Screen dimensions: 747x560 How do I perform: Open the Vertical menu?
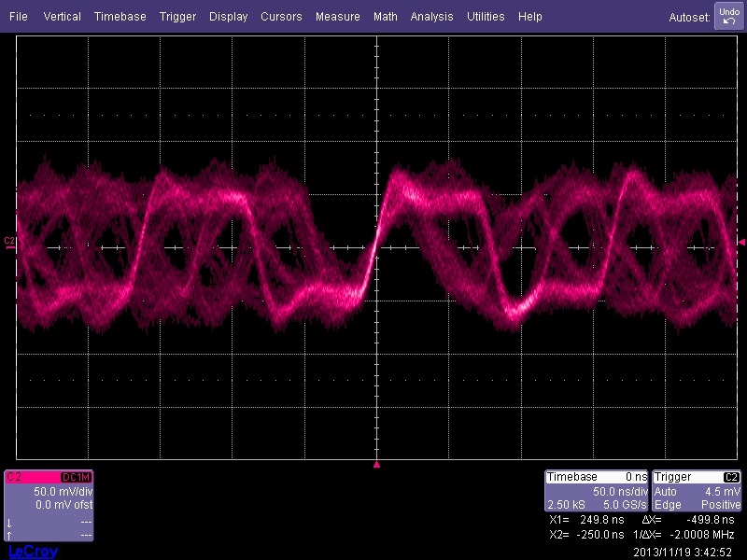point(62,17)
